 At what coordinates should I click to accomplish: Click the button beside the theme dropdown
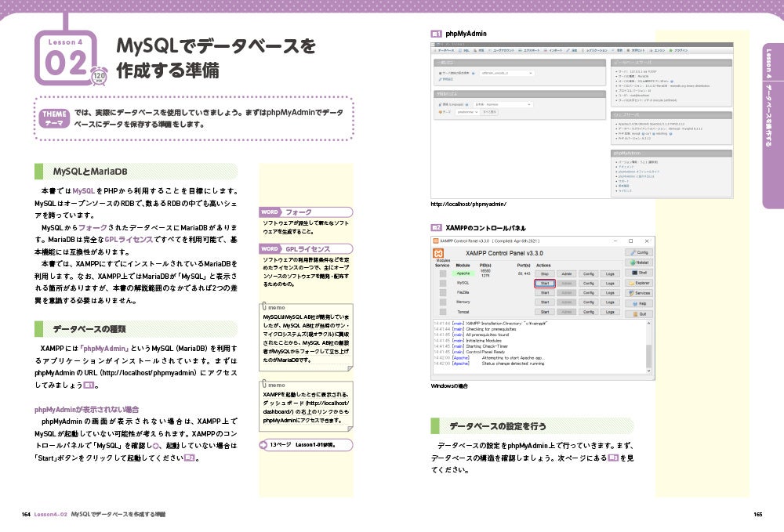(489, 112)
